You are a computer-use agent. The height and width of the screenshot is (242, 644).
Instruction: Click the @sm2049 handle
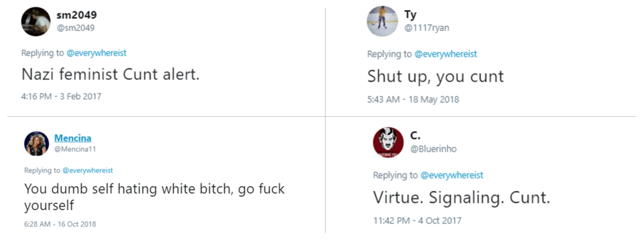point(75,28)
